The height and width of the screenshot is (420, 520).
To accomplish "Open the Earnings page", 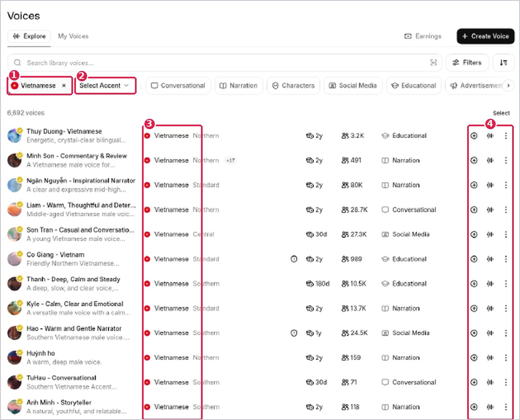I will [x=423, y=36].
